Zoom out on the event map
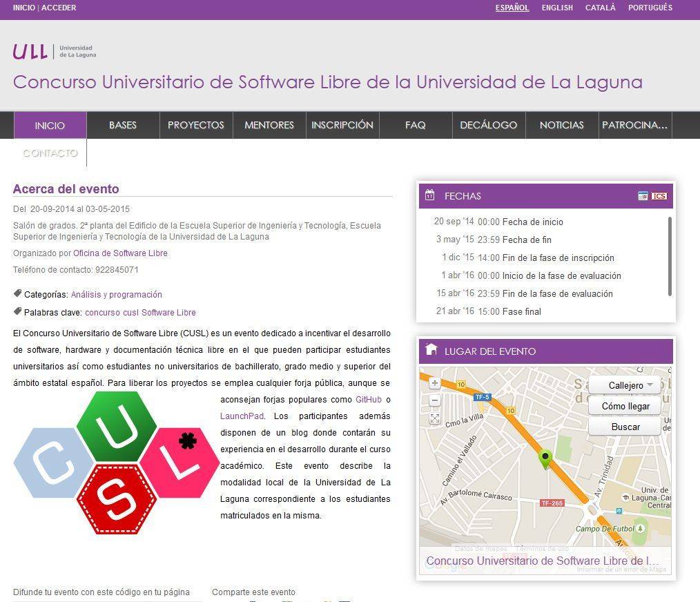This screenshot has height=602, width=700. click(434, 400)
